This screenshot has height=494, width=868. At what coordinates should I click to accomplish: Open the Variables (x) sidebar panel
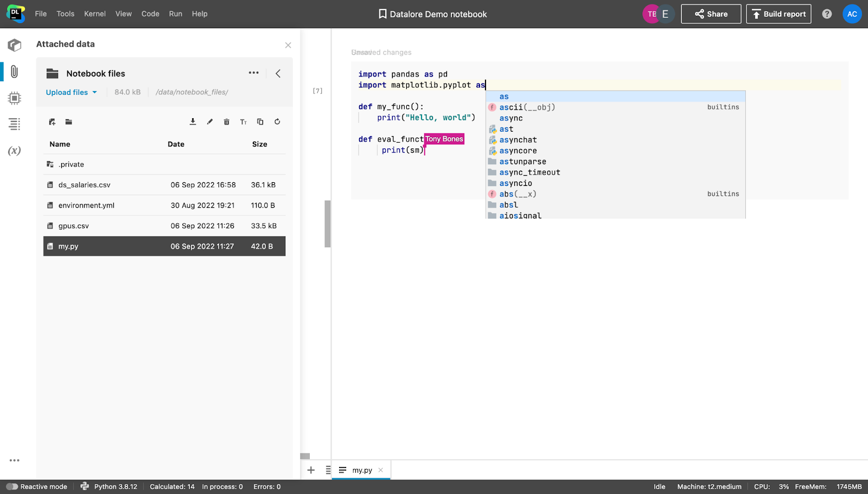click(x=14, y=151)
